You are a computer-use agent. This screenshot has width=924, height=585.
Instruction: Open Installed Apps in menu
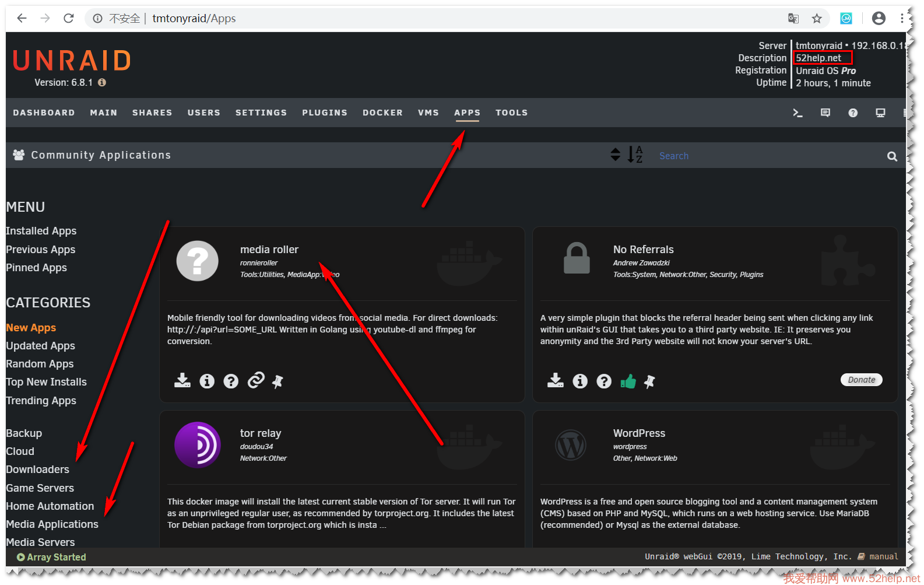41,231
